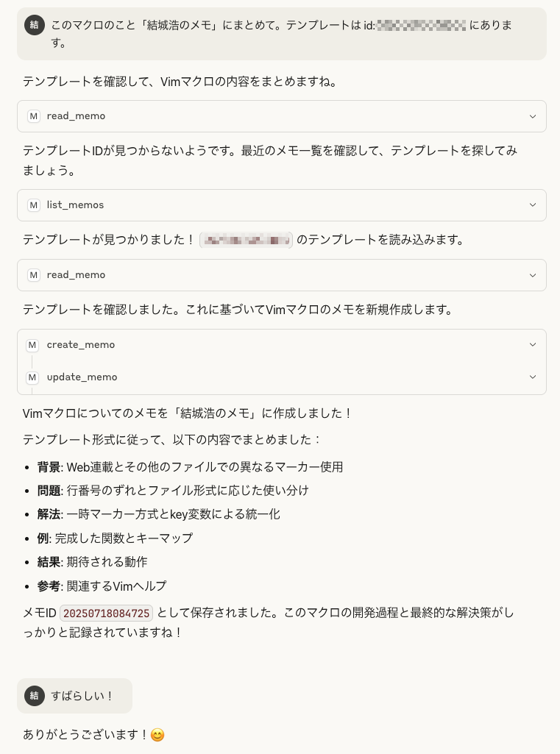
Task: Click the first user message about 結城浩のメモ
Action: click(x=281, y=34)
